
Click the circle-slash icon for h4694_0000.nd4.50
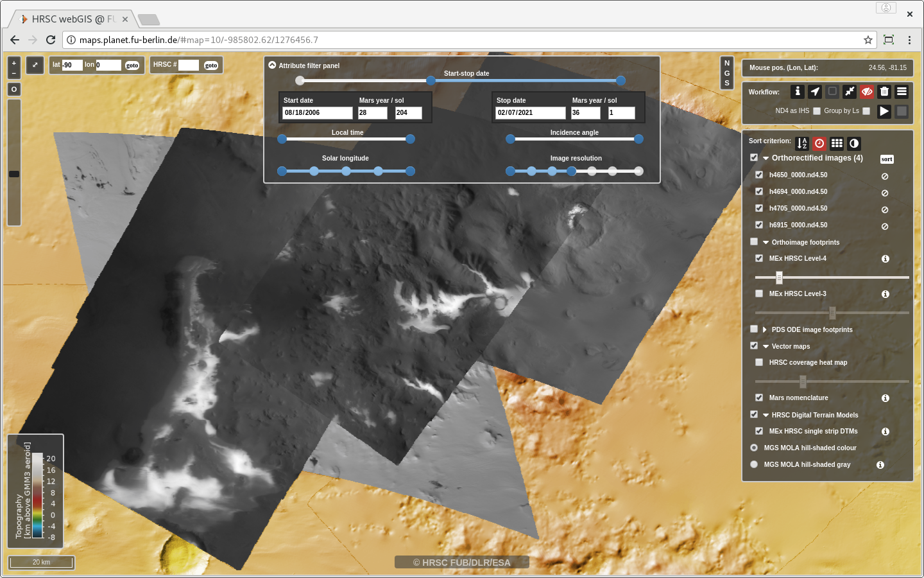point(885,193)
